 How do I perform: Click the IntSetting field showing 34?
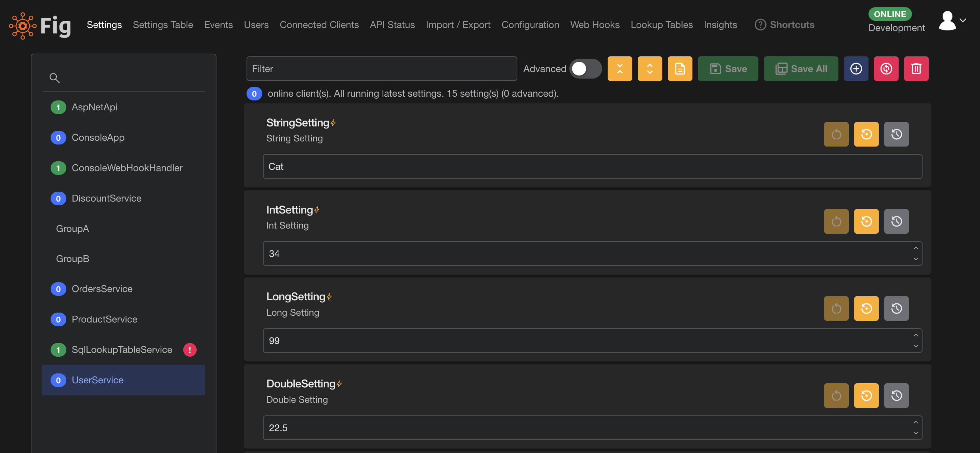coord(592,253)
